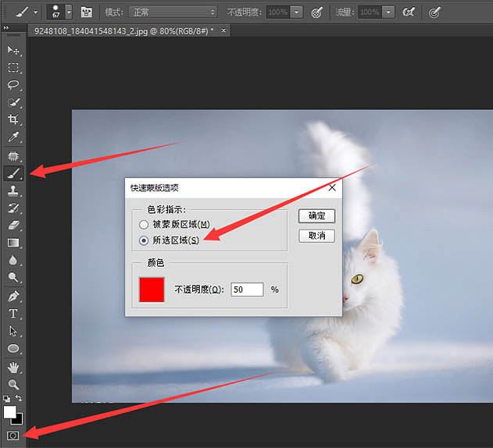The height and width of the screenshot is (448, 493).
Task: Expand the 不透明度 opacity dropdown arrow
Action: pos(297,12)
